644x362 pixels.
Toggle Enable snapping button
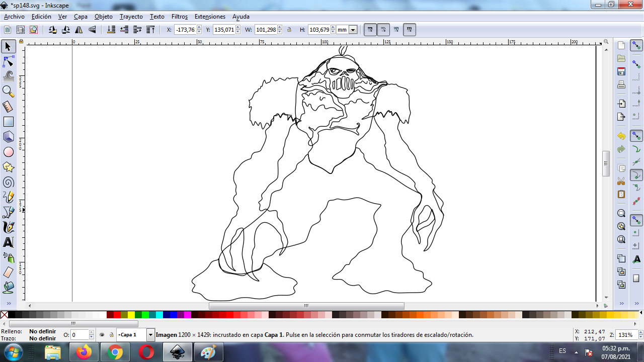(x=636, y=45)
